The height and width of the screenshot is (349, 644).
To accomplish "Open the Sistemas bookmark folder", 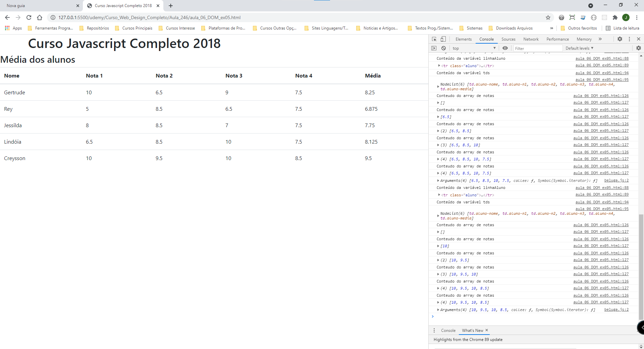I will [471, 28].
